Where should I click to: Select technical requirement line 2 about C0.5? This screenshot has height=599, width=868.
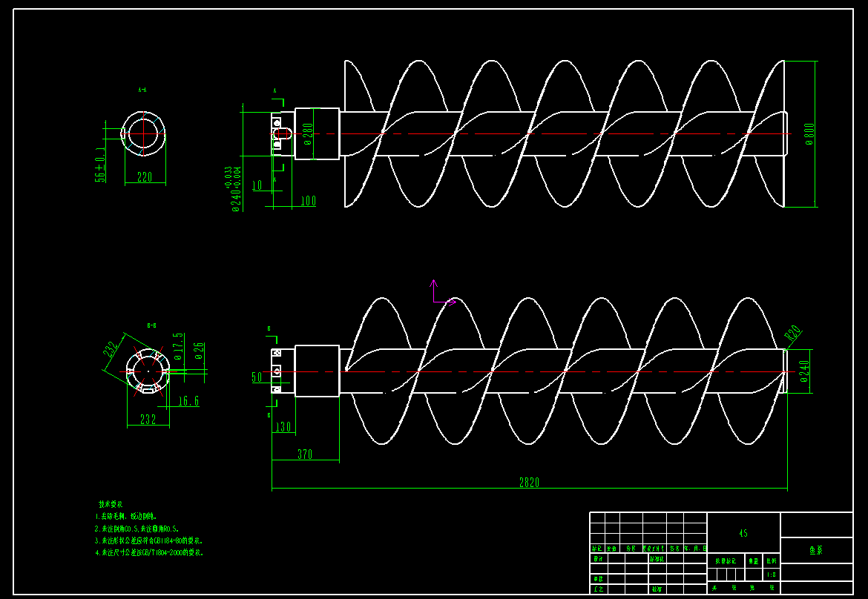pos(137,529)
